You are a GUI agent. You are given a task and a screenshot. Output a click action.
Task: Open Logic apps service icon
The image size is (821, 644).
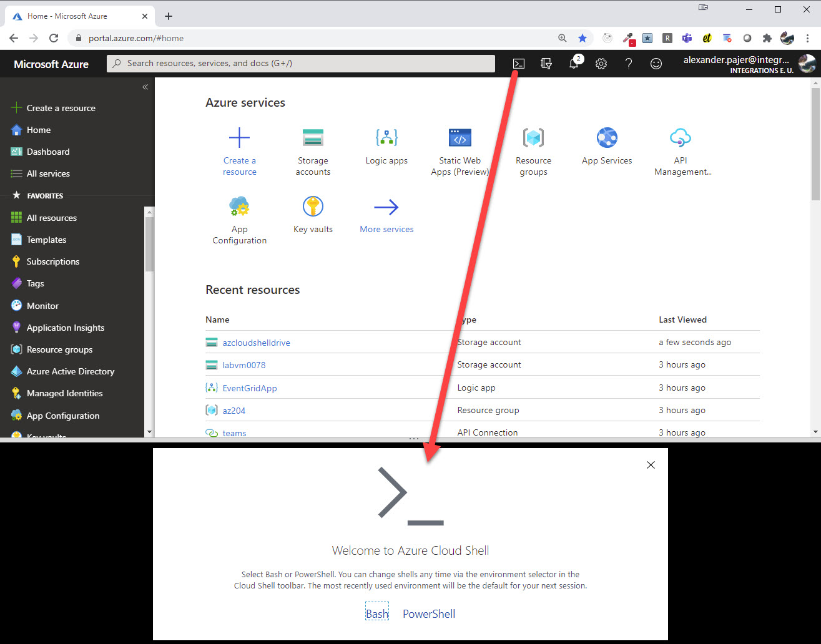pyautogui.click(x=386, y=137)
